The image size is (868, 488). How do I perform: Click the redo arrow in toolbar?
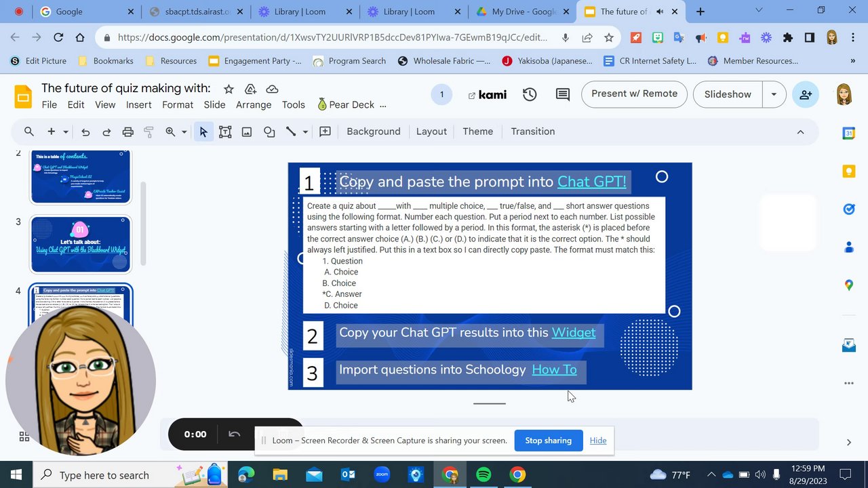point(106,131)
